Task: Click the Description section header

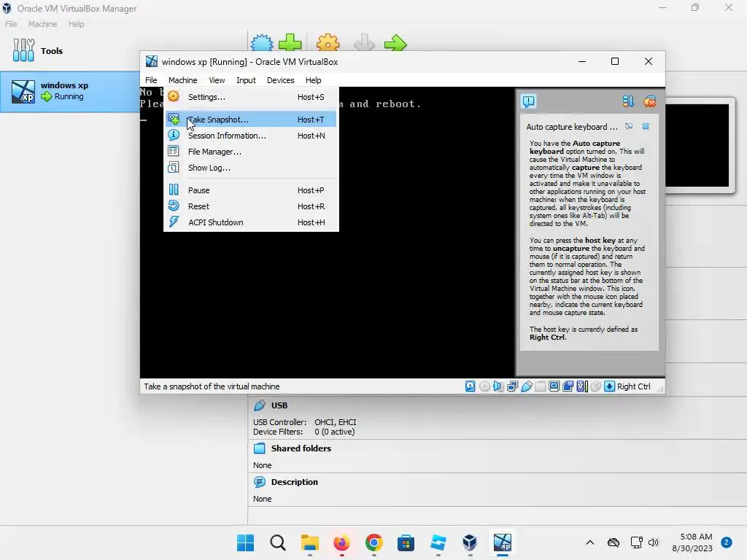Action: coord(294,482)
